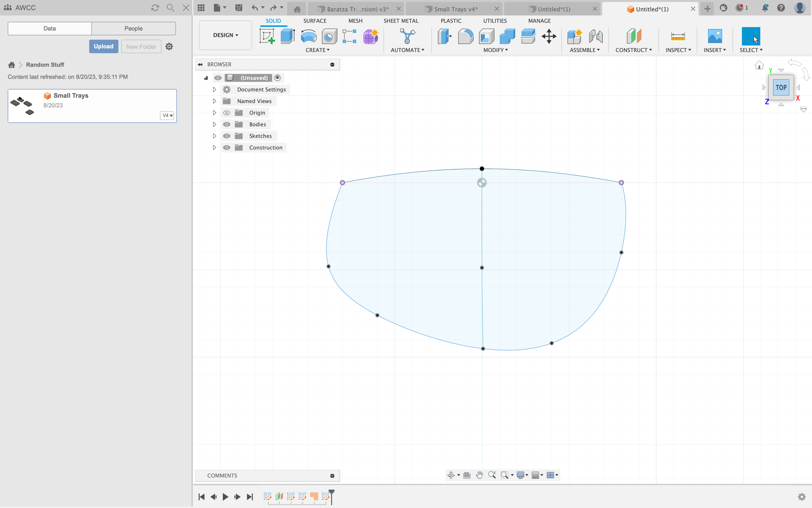Play the design timeline
This screenshot has height=508, width=812.
point(225,497)
